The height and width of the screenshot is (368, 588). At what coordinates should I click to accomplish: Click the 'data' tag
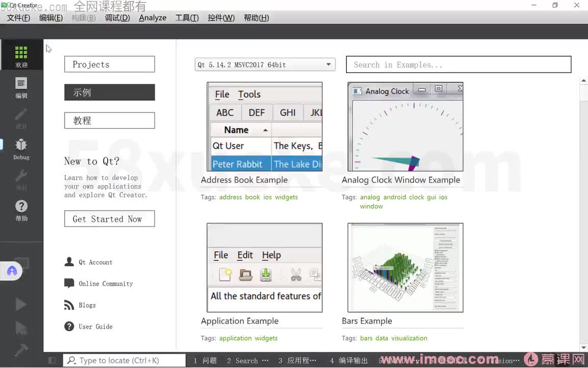tap(382, 338)
